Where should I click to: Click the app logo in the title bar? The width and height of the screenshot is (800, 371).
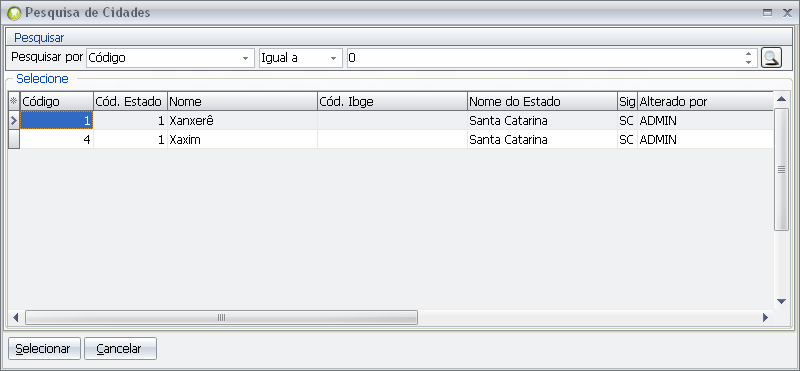click(x=16, y=13)
